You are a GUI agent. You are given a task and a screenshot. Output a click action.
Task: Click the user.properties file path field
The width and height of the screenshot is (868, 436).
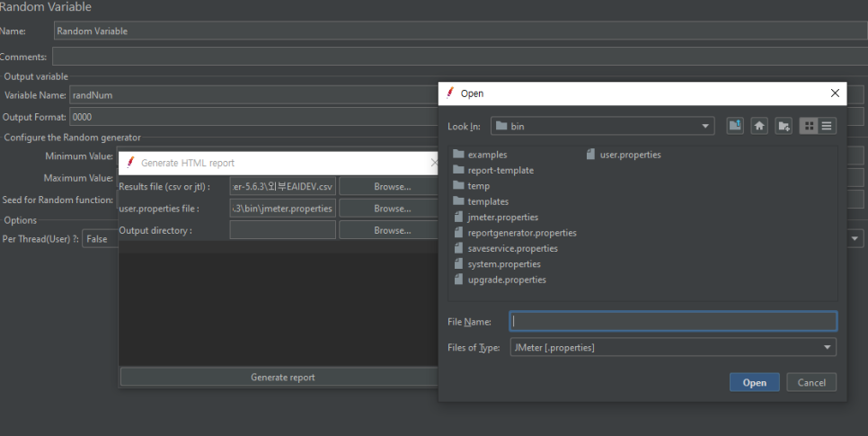pyautogui.click(x=282, y=209)
